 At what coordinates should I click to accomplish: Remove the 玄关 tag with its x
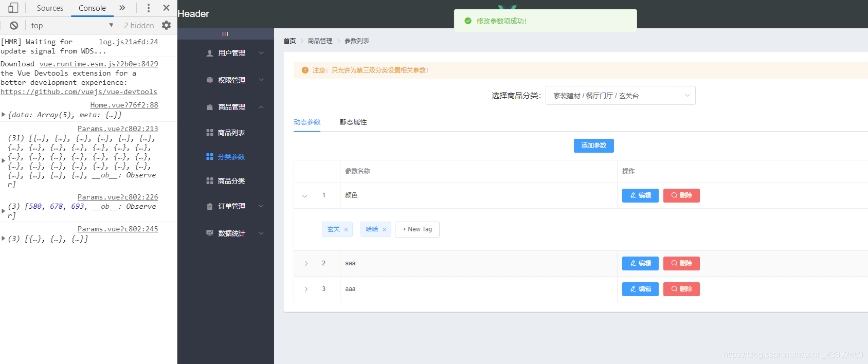[x=346, y=230]
